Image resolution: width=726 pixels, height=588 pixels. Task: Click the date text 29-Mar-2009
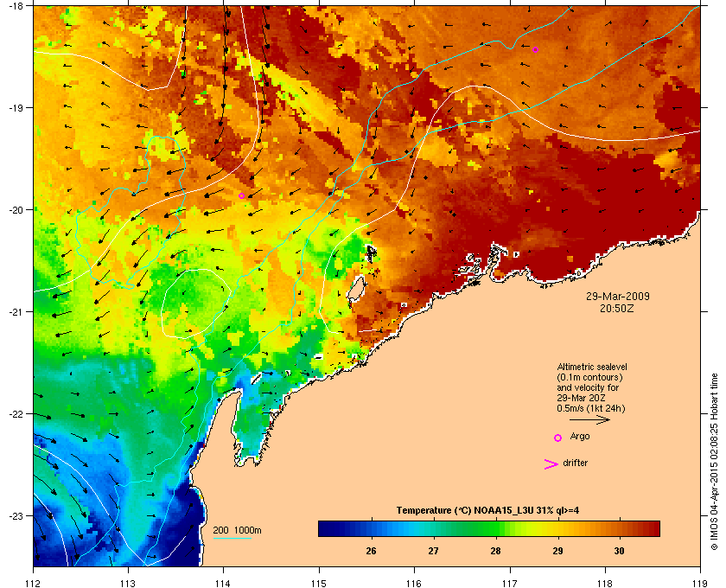[618, 296]
